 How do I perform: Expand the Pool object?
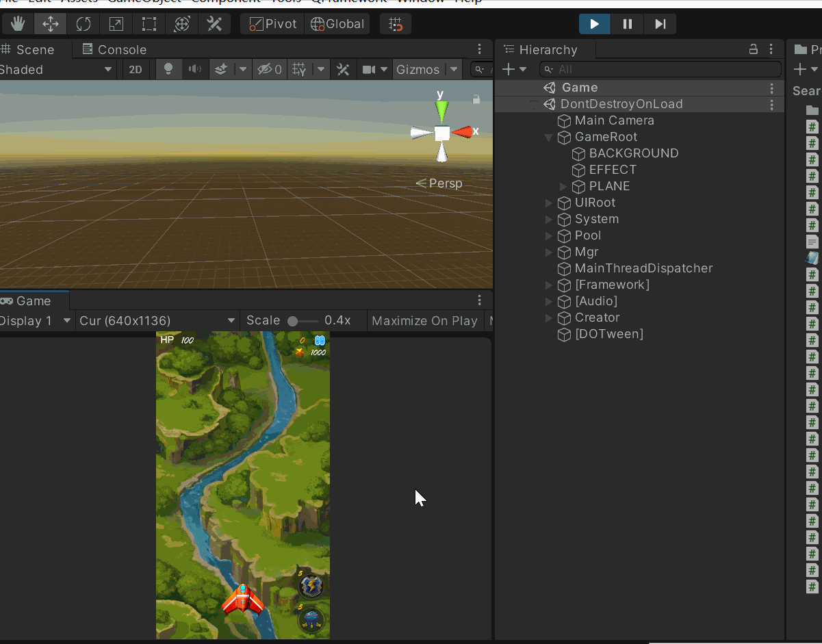click(548, 235)
